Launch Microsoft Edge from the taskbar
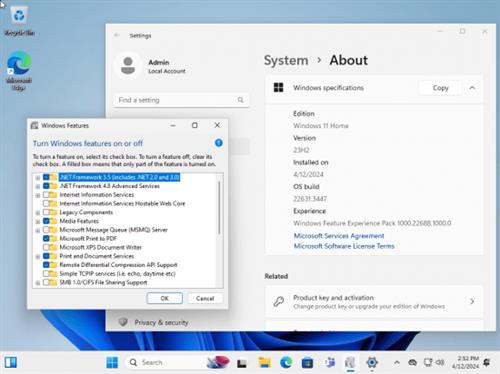The width and height of the screenshot is (500, 374). click(286, 362)
